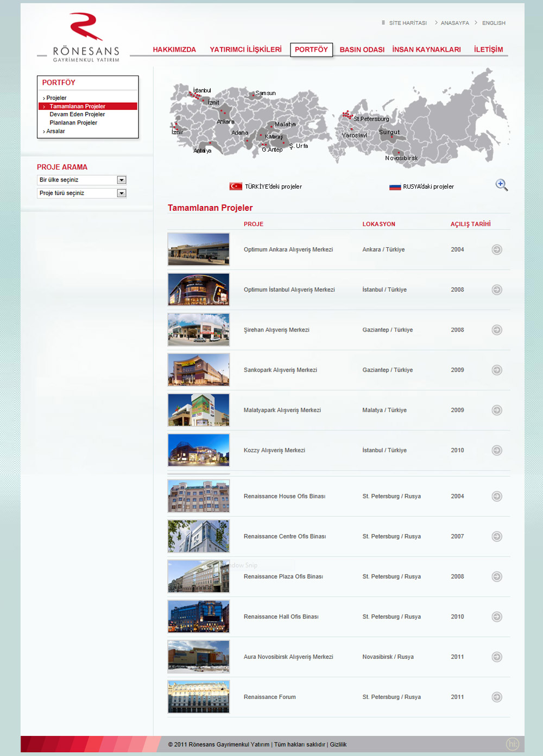Click the Renaissance Hall building thumbnail
The image size is (543, 756).
(199, 616)
